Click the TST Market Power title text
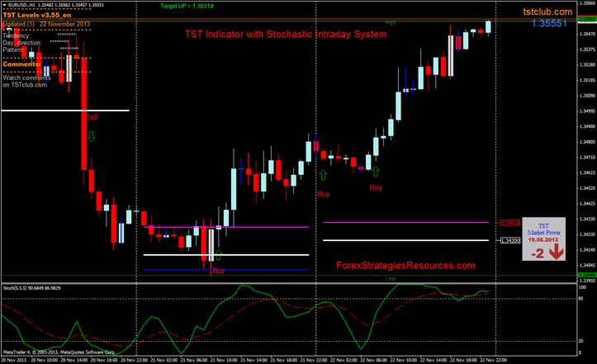The image size is (597, 364). point(543,229)
